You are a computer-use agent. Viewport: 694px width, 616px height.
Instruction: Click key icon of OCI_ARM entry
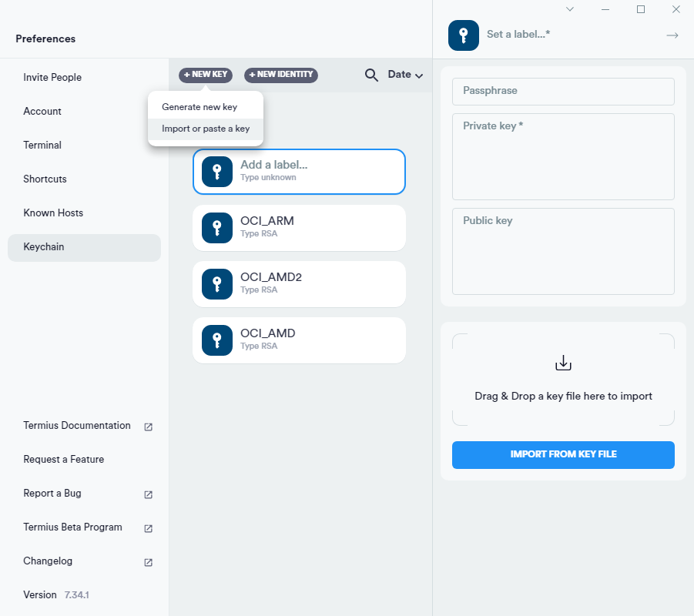click(x=217, y=228)
